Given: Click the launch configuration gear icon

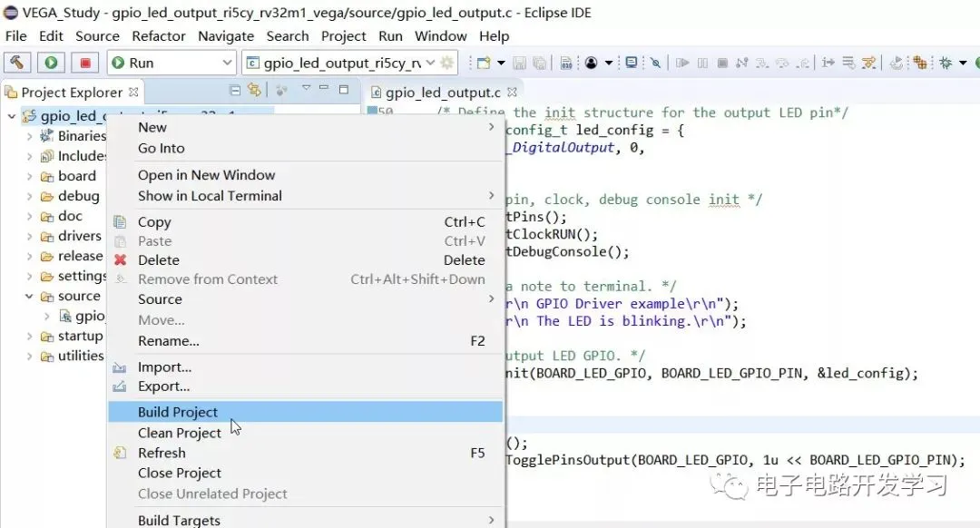Looking at the screenshot, I should point(447,63).
